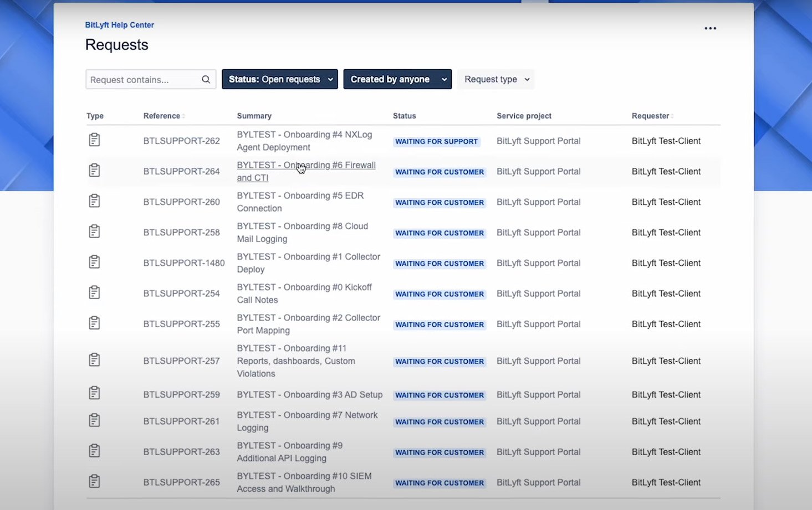812x510 pixels.
Task: Click the sort arrows beside Requester header
Action: pos(672,116)
